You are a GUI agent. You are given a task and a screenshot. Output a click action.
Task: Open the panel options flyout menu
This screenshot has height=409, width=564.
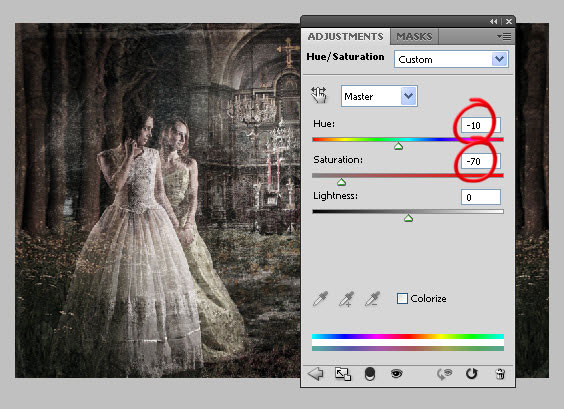504,36
